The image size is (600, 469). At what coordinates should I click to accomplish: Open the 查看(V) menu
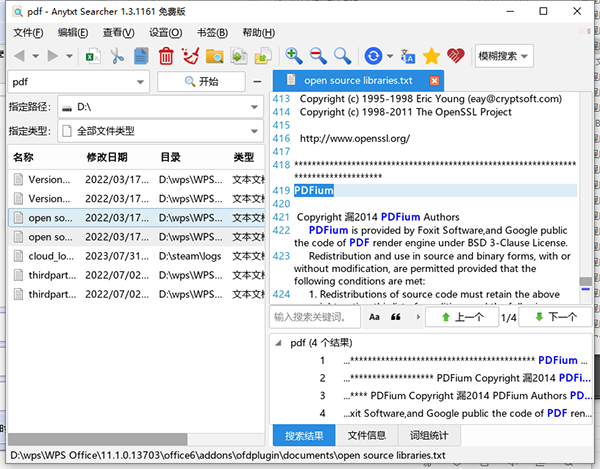(119, 33)
